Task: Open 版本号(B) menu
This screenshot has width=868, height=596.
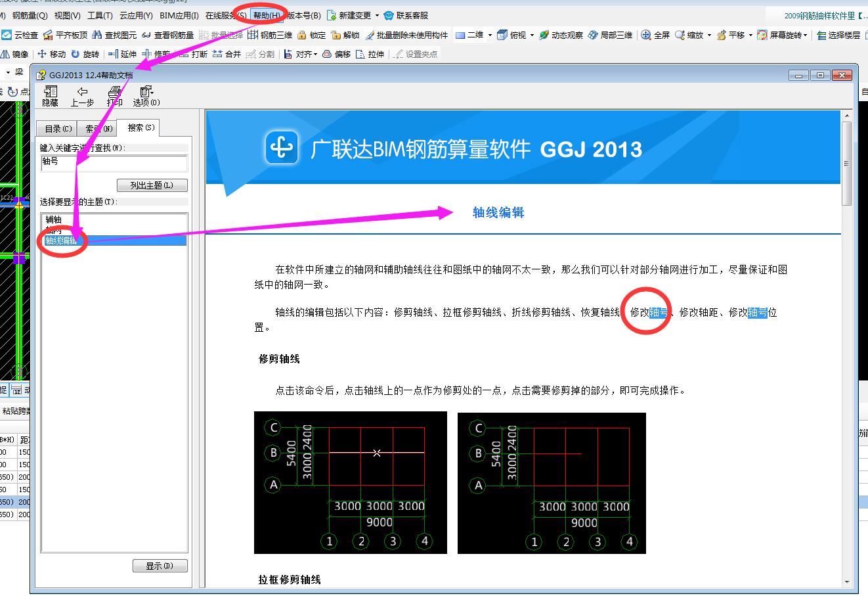Action: (x=304, y=15)
